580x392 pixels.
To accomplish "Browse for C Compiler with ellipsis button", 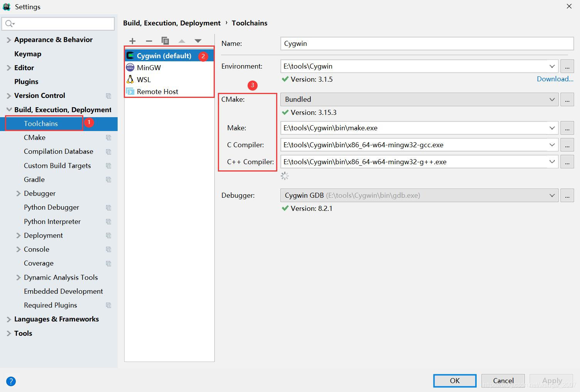I will point(567,145).
